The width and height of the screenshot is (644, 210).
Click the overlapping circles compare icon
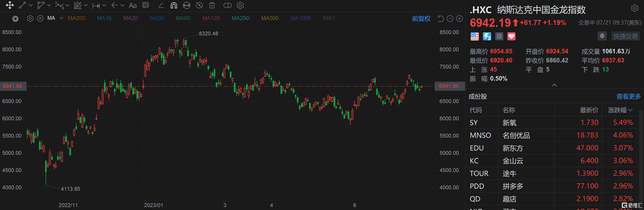pyautogui.click(x=228, y=5)
